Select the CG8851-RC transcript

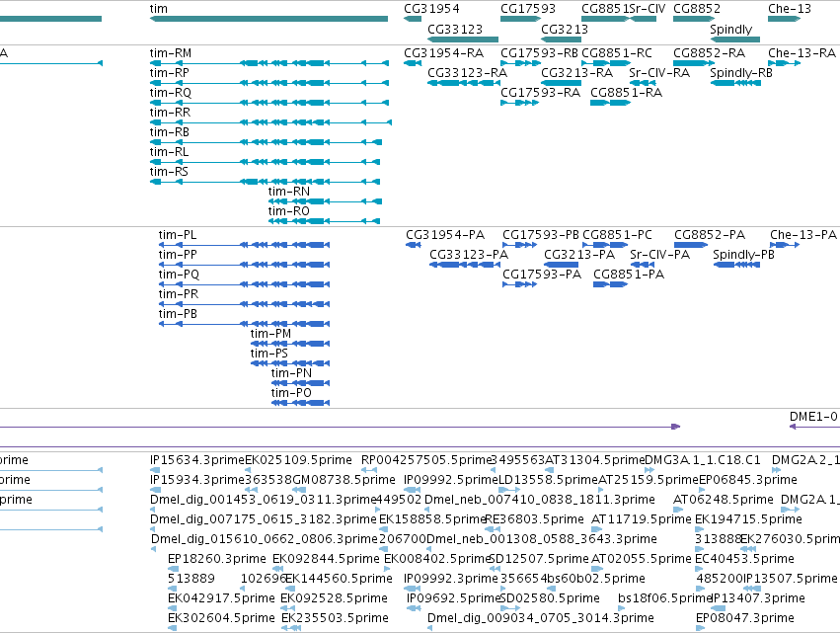pyautogui.click(x=606, y=63)
